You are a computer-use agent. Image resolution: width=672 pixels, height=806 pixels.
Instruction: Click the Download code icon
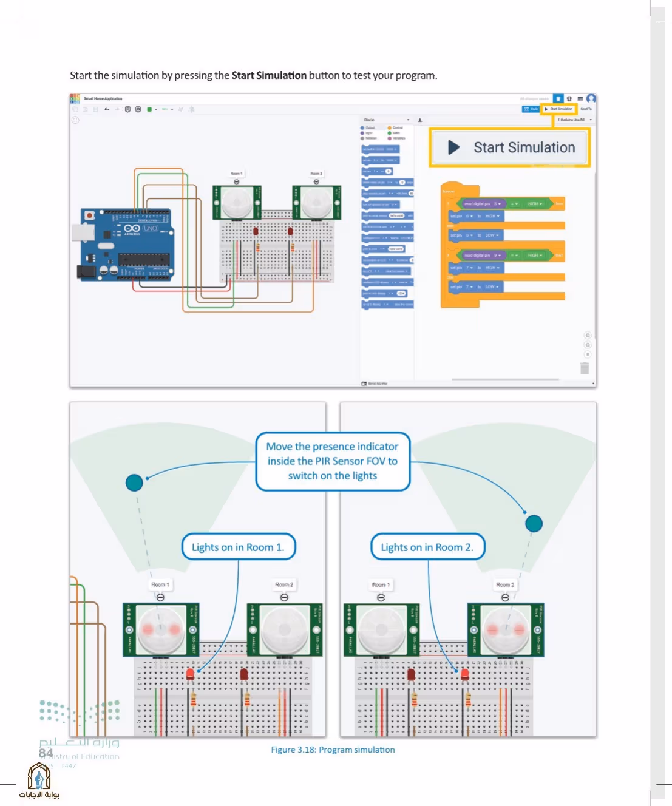[420, 120]
